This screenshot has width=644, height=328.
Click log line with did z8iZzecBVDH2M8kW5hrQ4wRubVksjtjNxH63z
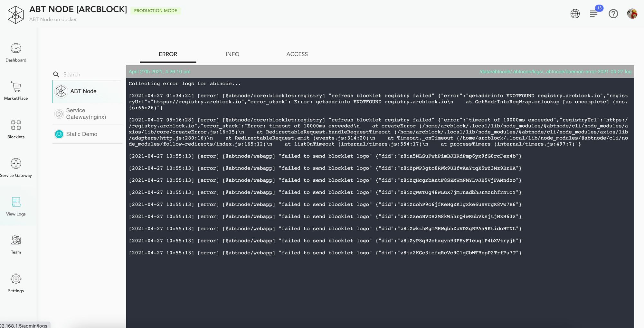tap(325, 217)
